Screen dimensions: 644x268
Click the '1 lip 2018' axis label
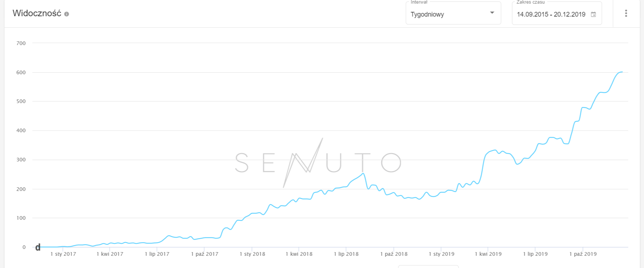(x=346, y=254)
